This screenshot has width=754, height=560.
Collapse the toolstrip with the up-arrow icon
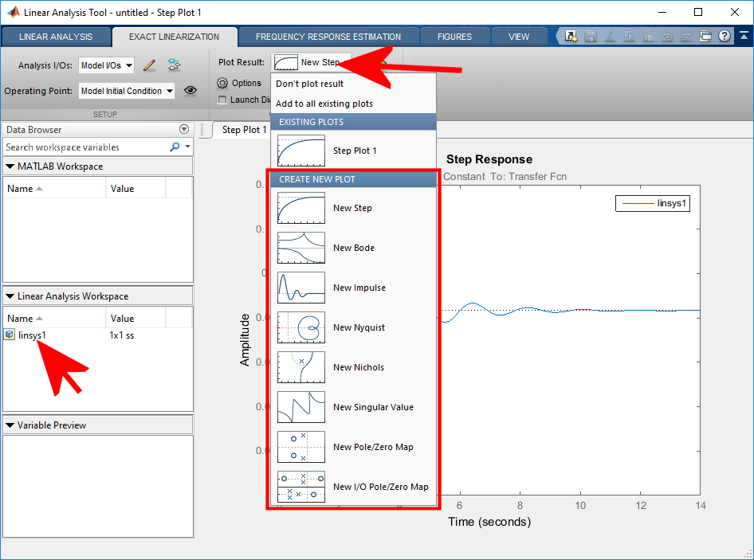click(744, 36)
